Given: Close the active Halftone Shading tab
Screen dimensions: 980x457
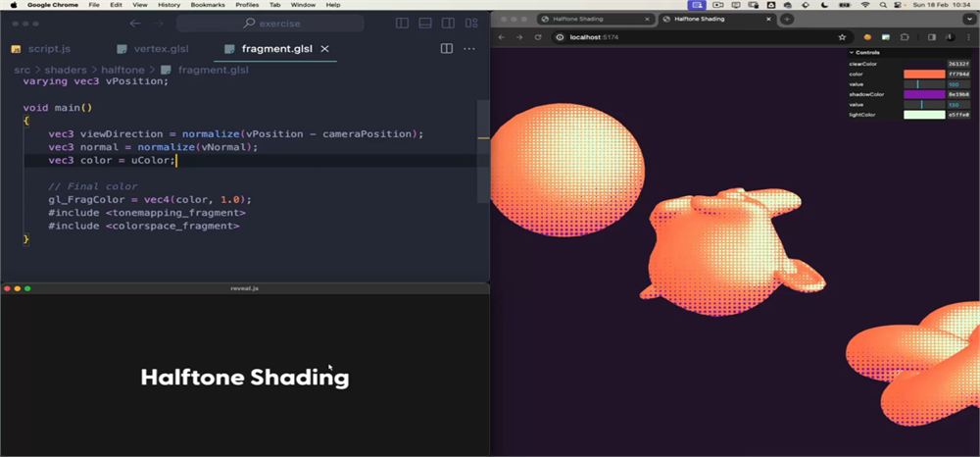Looking at the screenshot, I should click(x=768, y=19).
